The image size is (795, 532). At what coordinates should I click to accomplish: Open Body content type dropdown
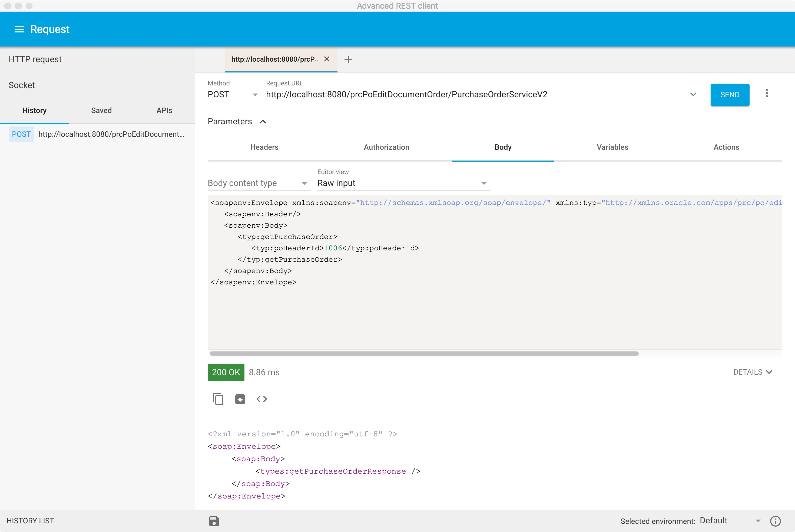[258, 183]
